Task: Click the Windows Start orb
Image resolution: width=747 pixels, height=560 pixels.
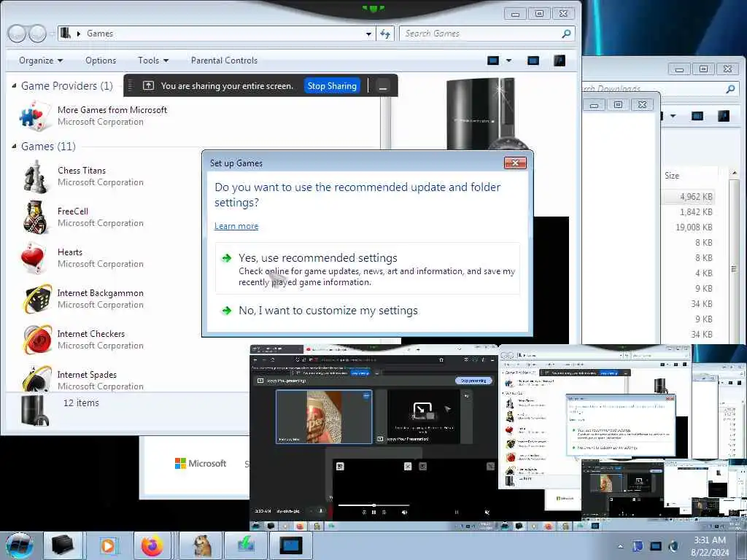Action: pyautogui.click(x=20, y=545)
